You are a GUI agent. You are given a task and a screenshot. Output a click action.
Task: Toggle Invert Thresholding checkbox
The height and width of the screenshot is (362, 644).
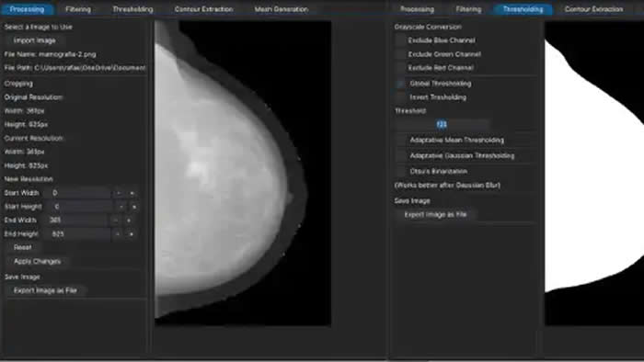tap(400, 97)
